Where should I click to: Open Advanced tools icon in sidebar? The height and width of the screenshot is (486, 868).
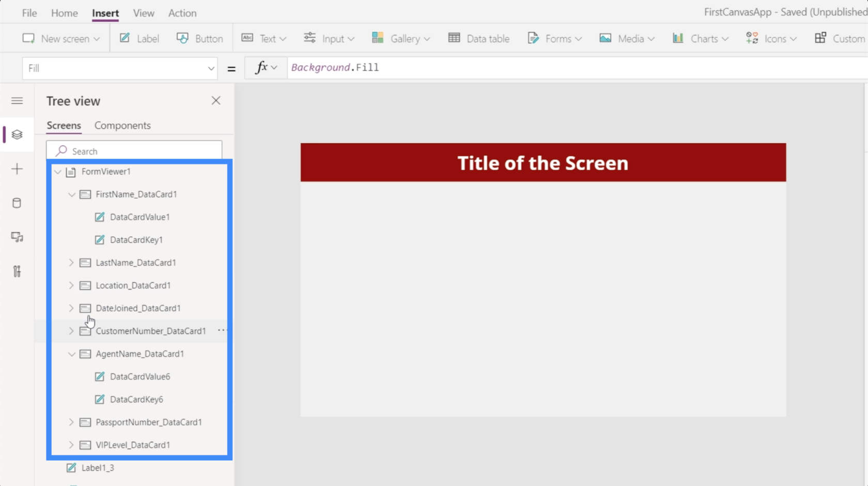tap(17, 271)
